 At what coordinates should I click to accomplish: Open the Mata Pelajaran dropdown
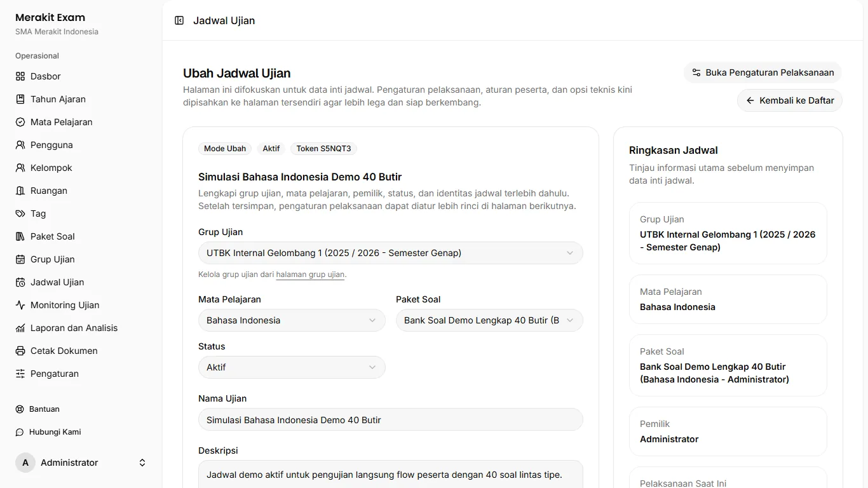pos(292,320)
